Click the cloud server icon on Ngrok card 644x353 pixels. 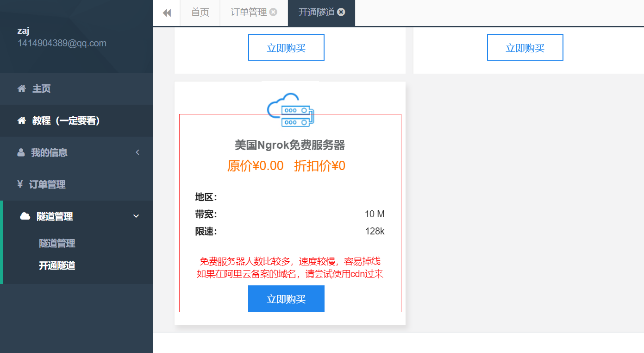click(291, 110)
